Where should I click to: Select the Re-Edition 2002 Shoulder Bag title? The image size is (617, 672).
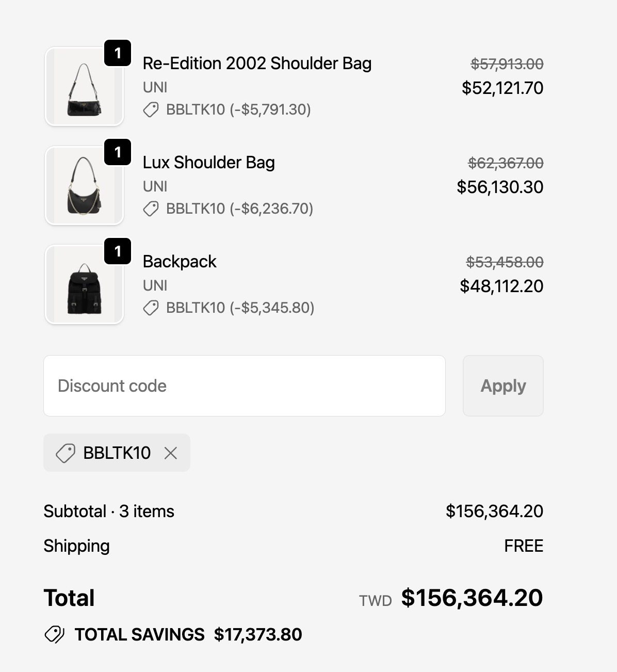257,63
